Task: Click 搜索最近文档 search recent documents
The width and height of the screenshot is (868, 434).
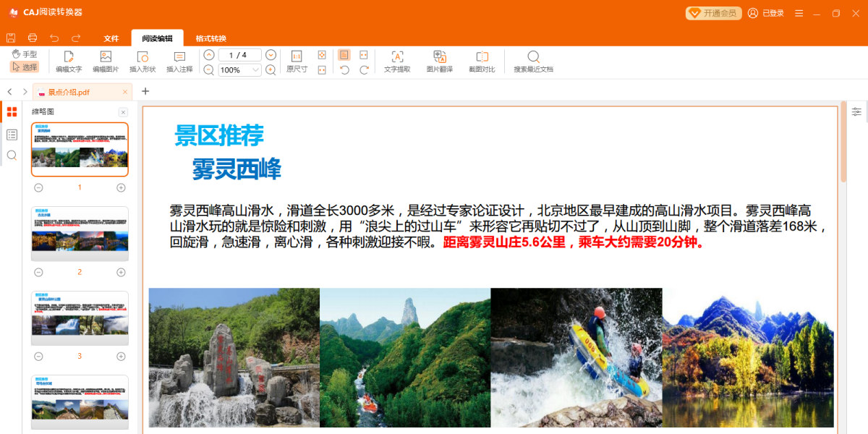Action: click(533, 61)
